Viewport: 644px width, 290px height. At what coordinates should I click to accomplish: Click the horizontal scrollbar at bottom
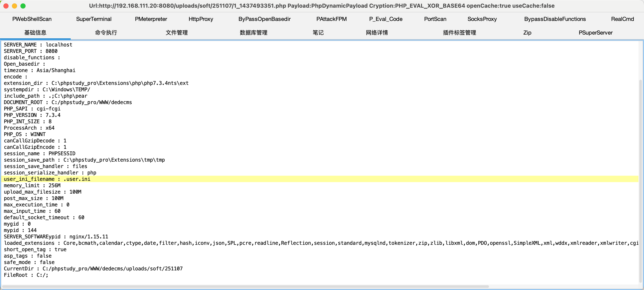coord(245,287)
